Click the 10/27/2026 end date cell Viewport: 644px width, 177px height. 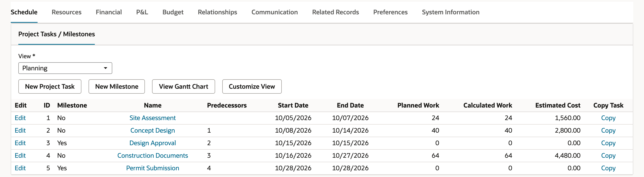click(350, 155)
